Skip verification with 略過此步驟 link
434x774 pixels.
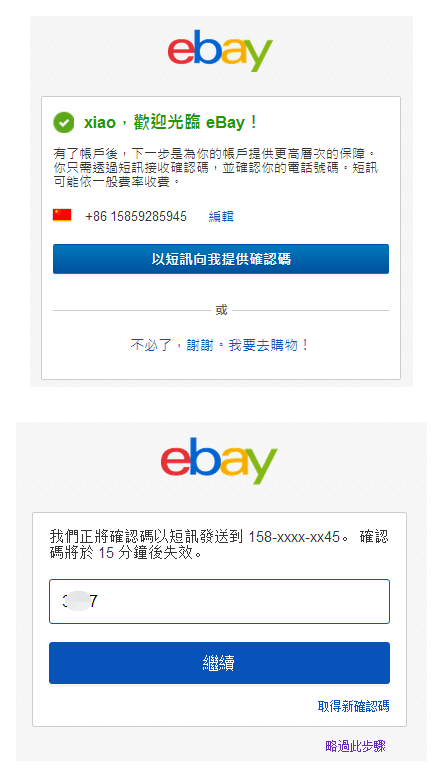point(355,746)
